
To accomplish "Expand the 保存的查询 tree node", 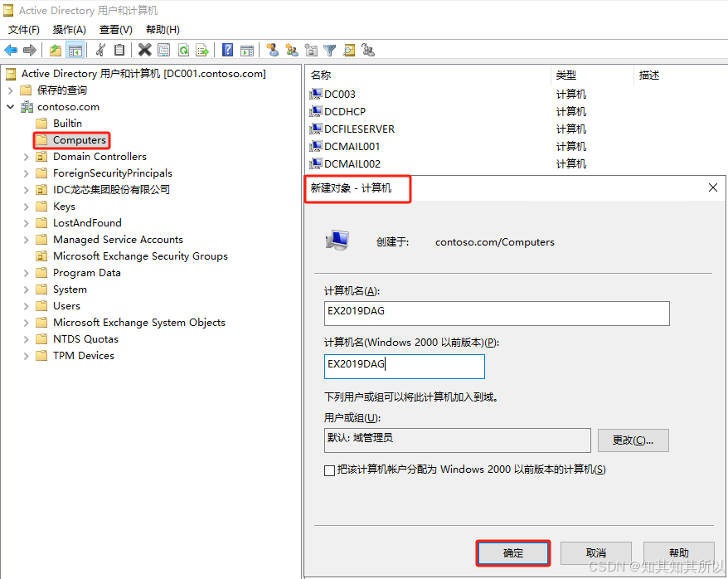I will (x=10, y=90).
